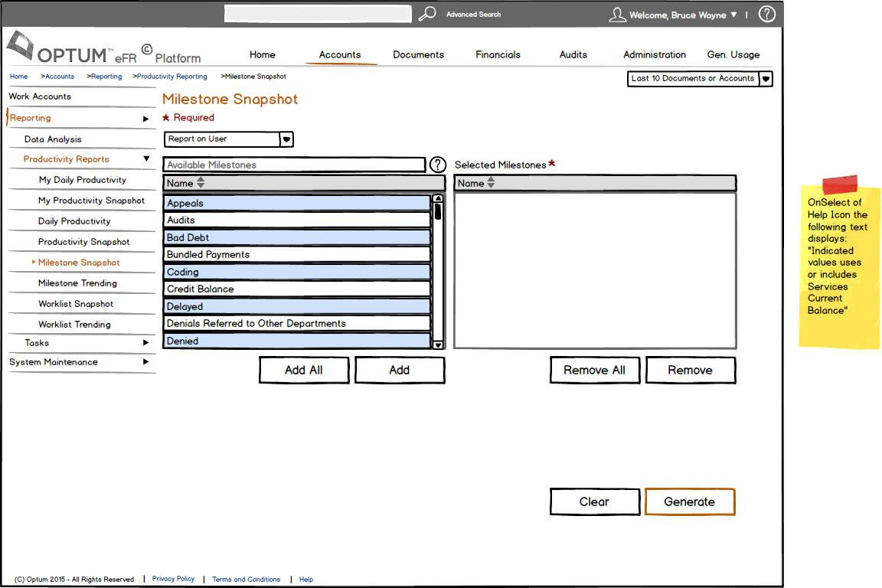Open Milestone Trending report in sidebar

[77, 283]
